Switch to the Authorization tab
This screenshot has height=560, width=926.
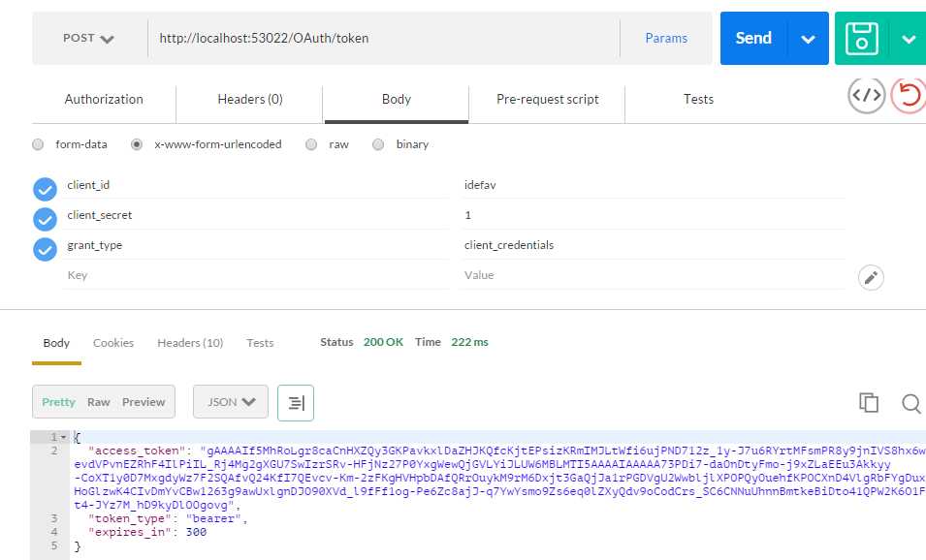[x=104, y=99]
